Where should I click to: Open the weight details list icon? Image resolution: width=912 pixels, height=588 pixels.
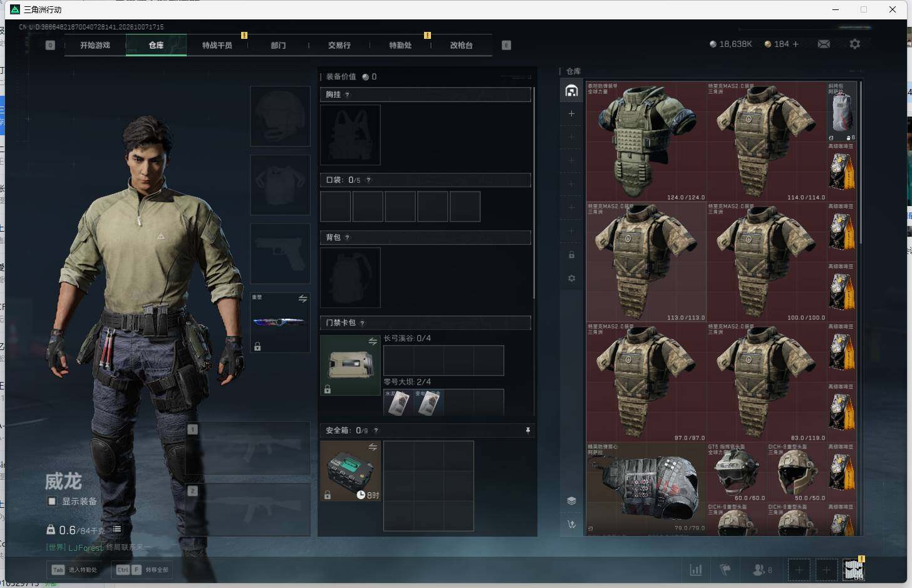pyautogui.click(x=117, y=529)
